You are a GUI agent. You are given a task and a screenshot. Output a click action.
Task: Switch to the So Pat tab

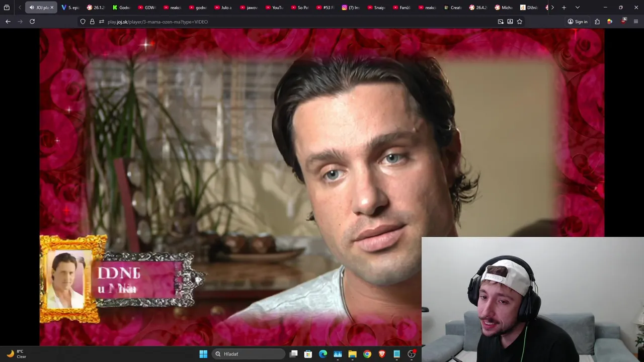300,8
